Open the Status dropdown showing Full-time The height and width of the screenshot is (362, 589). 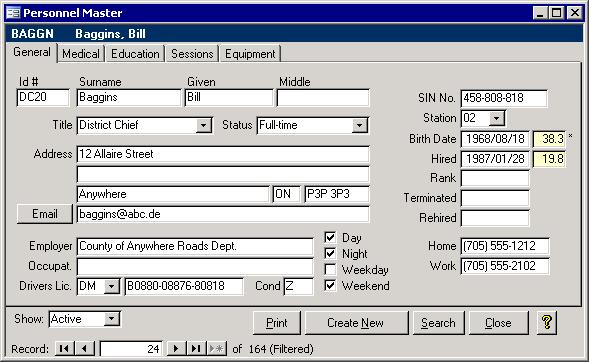[359, 125]
